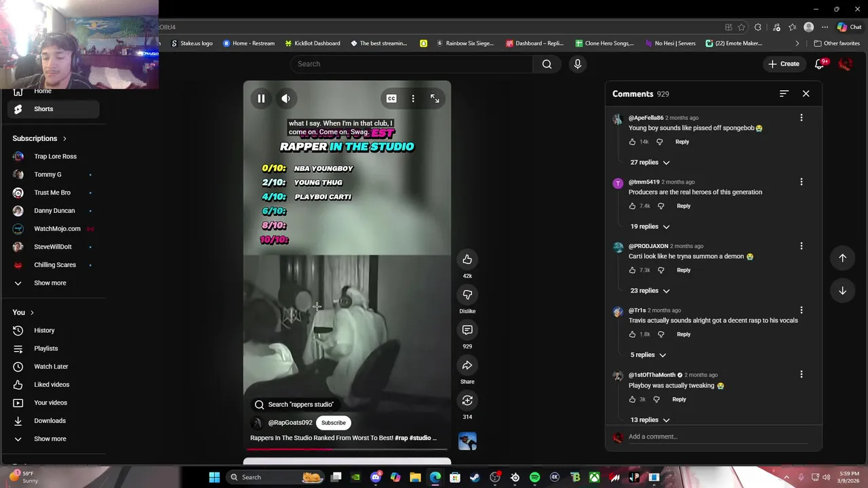Expand 13 replies under @1stOfThaMonth
This screenshot has width=868, height=488.
click(650, 420)
